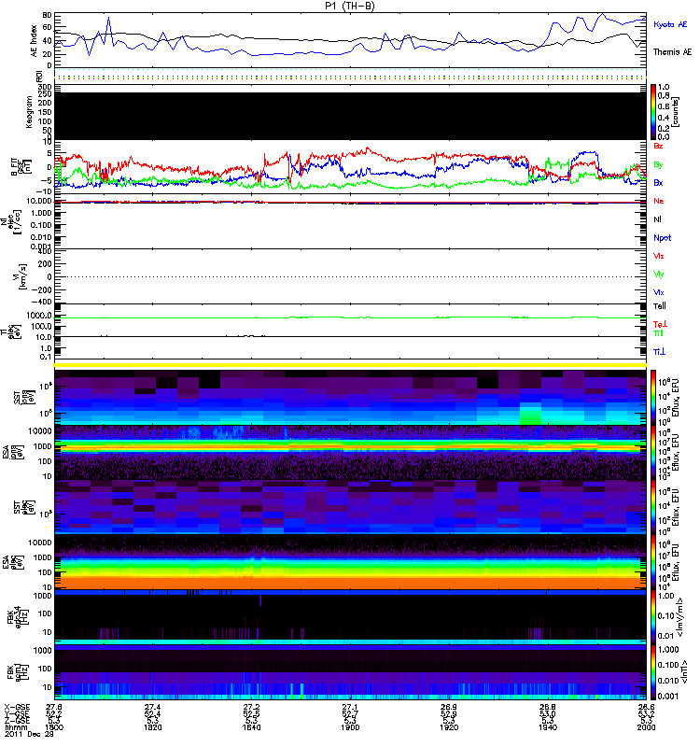The height and width of the screenshot is (747, 700).
Task: Select the red Bz legend entry
Action: [658, 146]
